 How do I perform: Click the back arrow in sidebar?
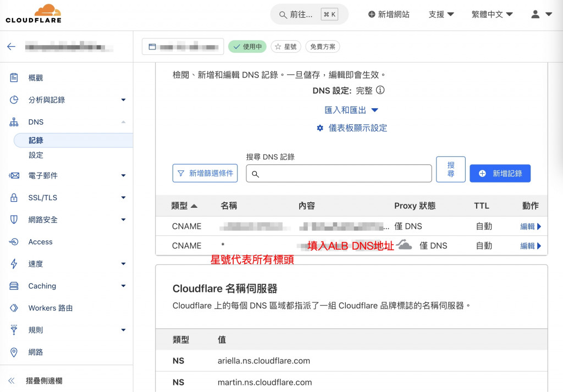coord(12,46)
